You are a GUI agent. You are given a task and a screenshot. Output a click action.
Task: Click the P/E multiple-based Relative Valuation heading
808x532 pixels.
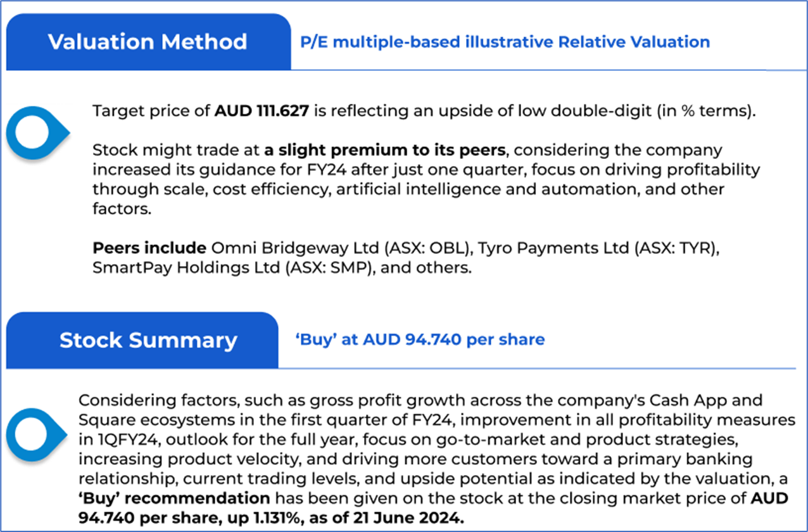[x=505, y=42]
